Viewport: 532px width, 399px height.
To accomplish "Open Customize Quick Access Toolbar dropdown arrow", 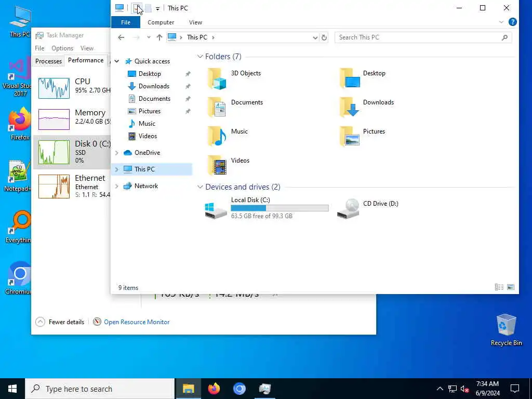I will coord(157,8).
